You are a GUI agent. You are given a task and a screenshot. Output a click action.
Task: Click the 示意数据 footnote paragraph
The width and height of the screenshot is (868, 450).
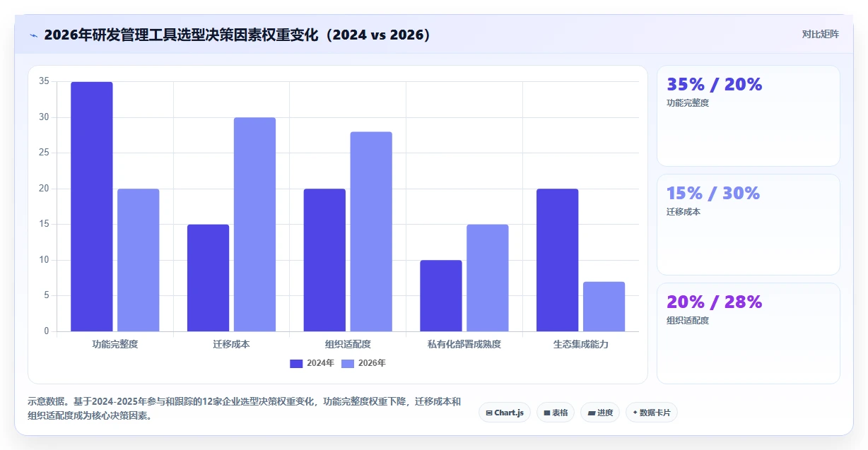tap(245, 408)
